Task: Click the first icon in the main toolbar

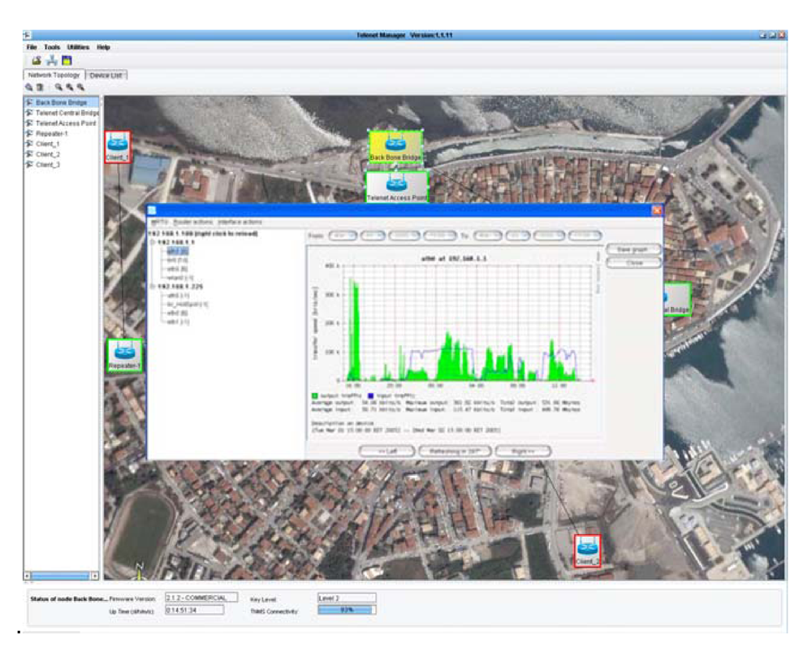Action: point(37,61)
